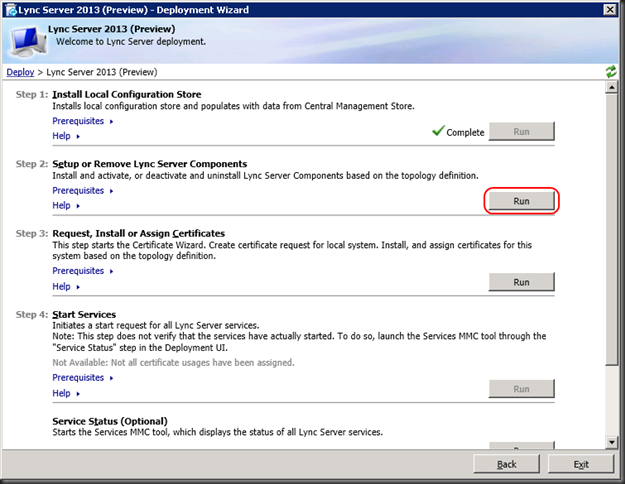Expand Prerequisites under Request, Install or Assign Certificates

83,271
